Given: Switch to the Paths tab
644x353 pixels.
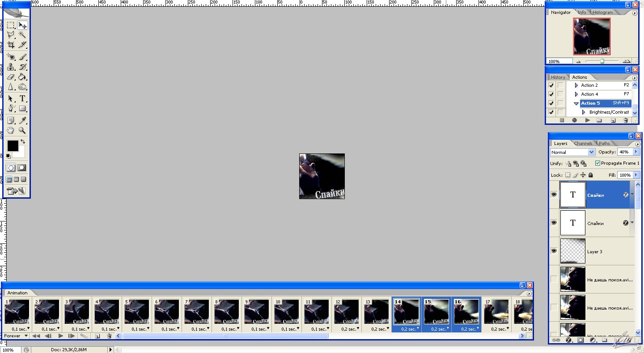Looking at the screenshot, I should click(604, 144).
